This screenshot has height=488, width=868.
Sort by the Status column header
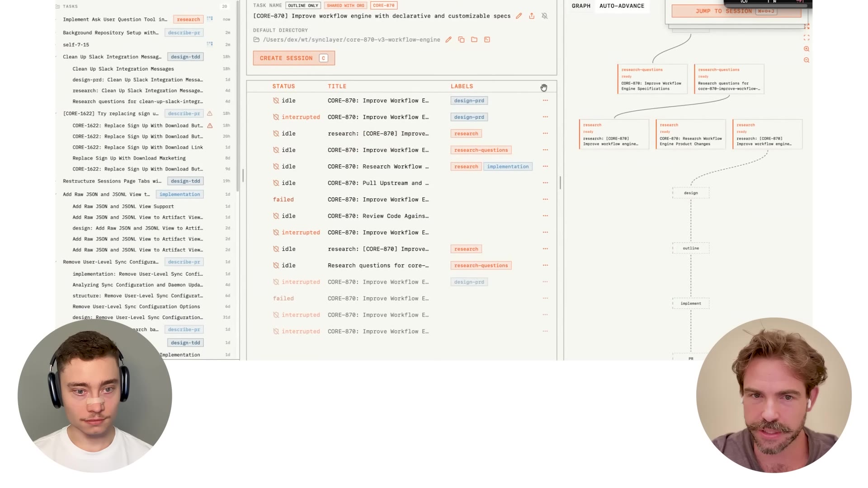(283, 86)
